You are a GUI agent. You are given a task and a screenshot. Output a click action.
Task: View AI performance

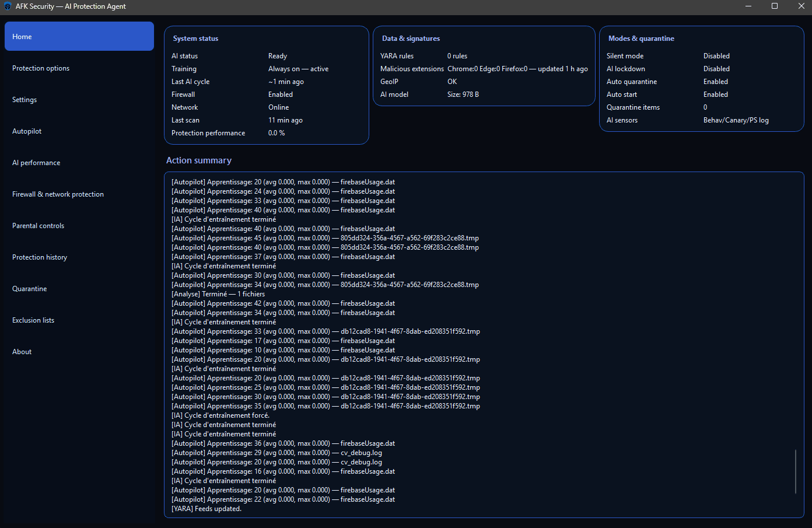(36, 162)
